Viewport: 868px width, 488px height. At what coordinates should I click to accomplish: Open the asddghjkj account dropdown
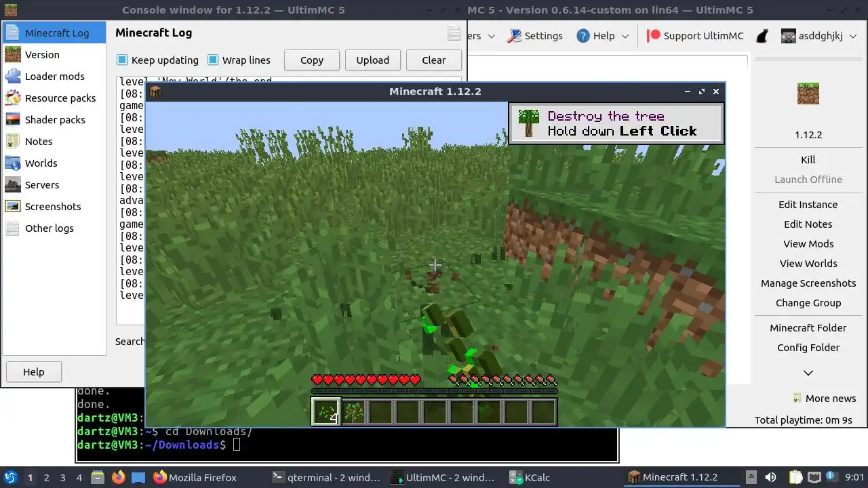[818, 36]
